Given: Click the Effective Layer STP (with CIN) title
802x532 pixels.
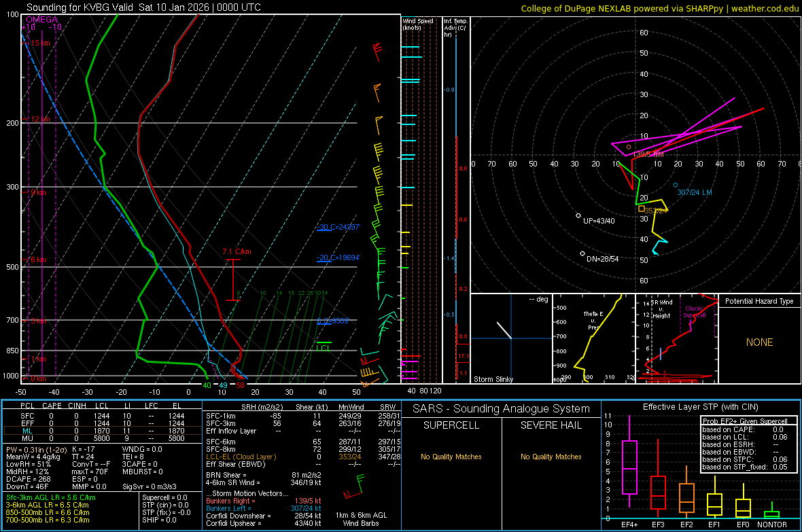Looking at the screenshot, I should (700, 407).
